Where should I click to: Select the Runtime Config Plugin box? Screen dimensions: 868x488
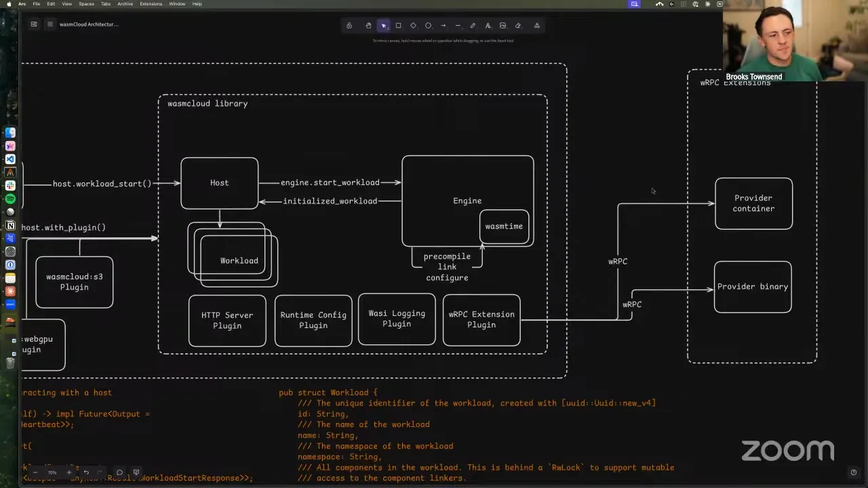click(313, 321)
